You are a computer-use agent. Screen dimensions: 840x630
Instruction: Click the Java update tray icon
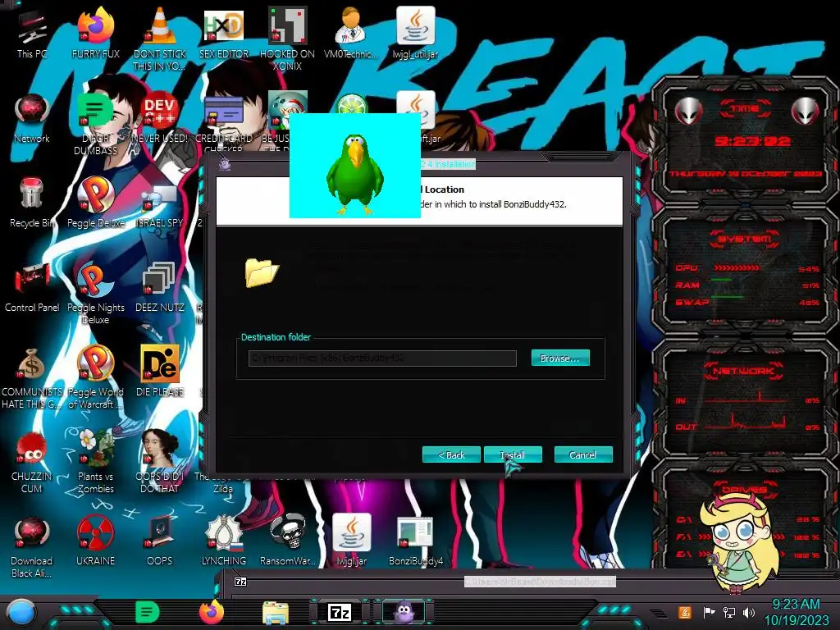pos(685,612)
